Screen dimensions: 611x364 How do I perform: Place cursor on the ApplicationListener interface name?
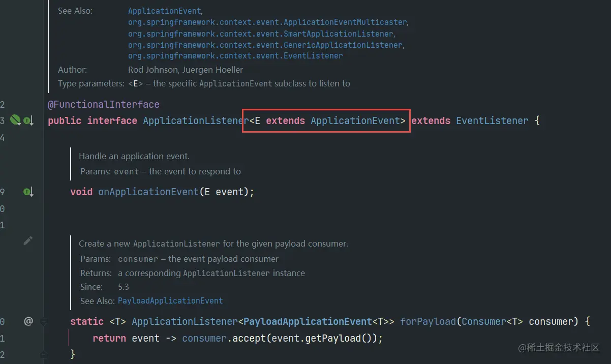point(196,121)
